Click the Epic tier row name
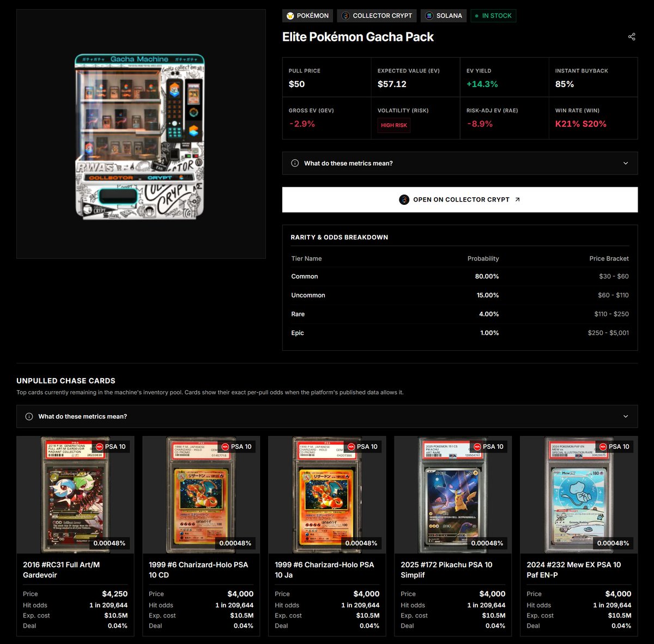This screenshot has height=644, width=654. 298,333
